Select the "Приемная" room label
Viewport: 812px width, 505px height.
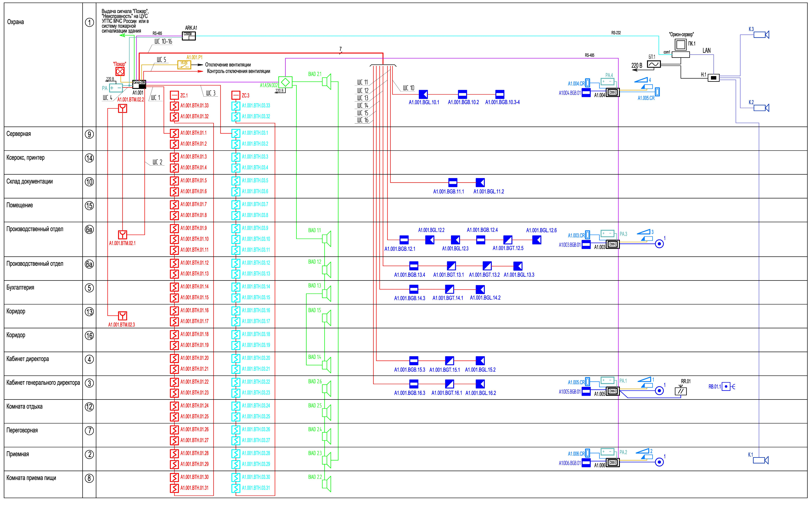point(17,454)
